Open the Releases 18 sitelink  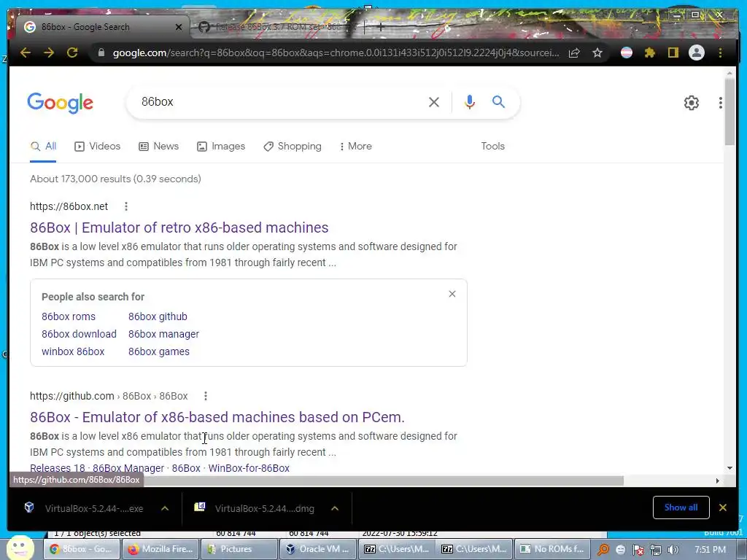(57, 468)
